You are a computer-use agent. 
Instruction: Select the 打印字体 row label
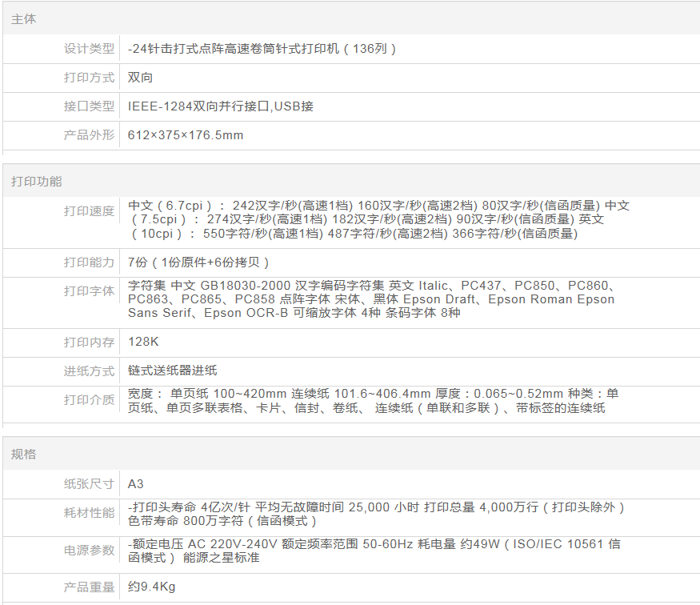pyautogui.click(x=89, y=291)
